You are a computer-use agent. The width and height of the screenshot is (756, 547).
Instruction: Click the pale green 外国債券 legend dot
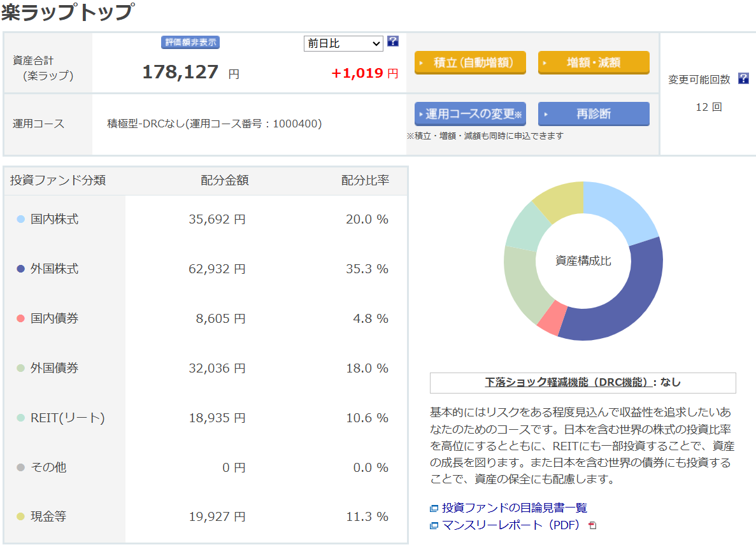pyautogui.click(x=21, y=368)
